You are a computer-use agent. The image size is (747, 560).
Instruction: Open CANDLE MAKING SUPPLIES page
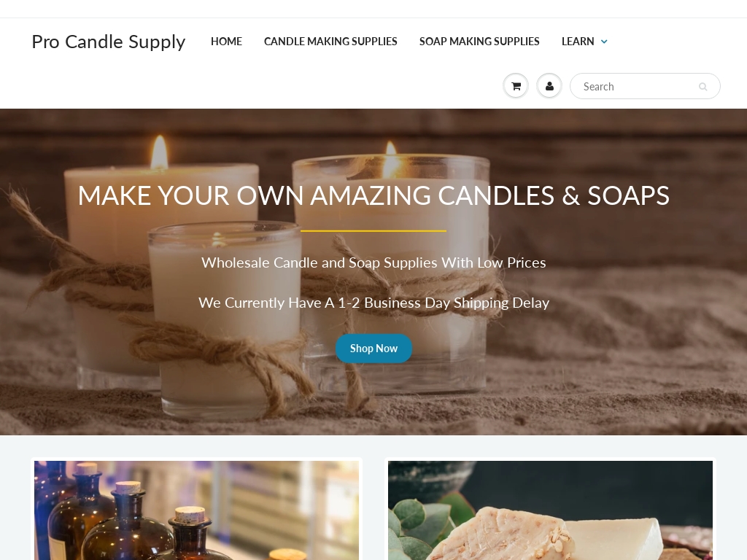[x=330, y=42]
